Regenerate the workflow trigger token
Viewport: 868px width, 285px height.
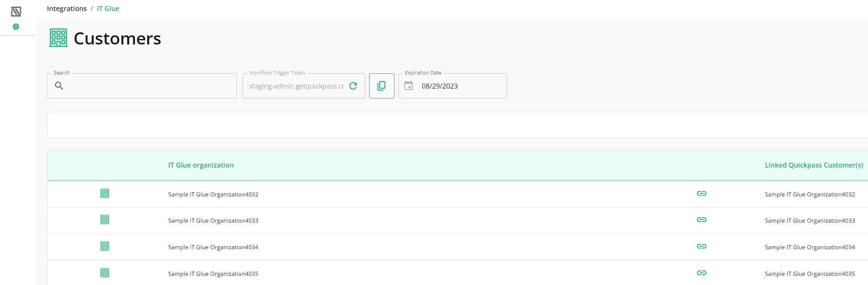[x=353, y=86]
